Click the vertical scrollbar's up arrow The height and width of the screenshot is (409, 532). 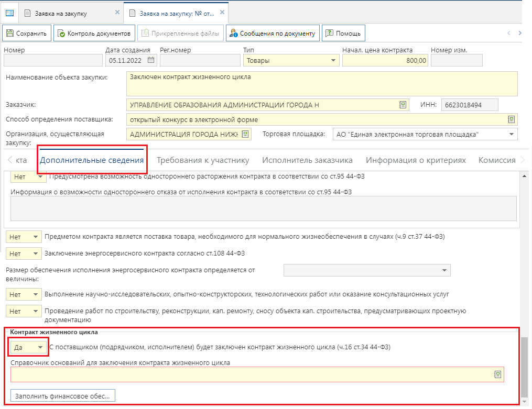[x=525, y=176]
